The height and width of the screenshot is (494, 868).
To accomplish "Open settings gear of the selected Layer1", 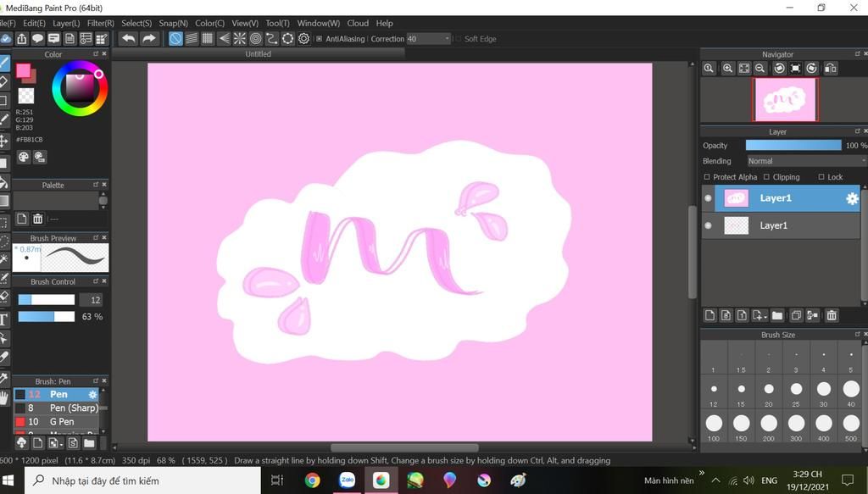I will click(x=852, y=198).
